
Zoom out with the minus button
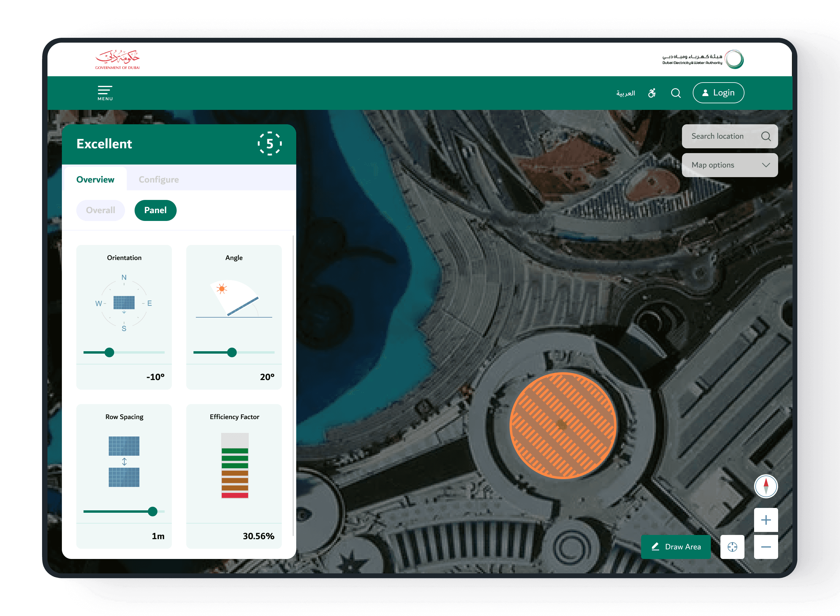[766, 547]
